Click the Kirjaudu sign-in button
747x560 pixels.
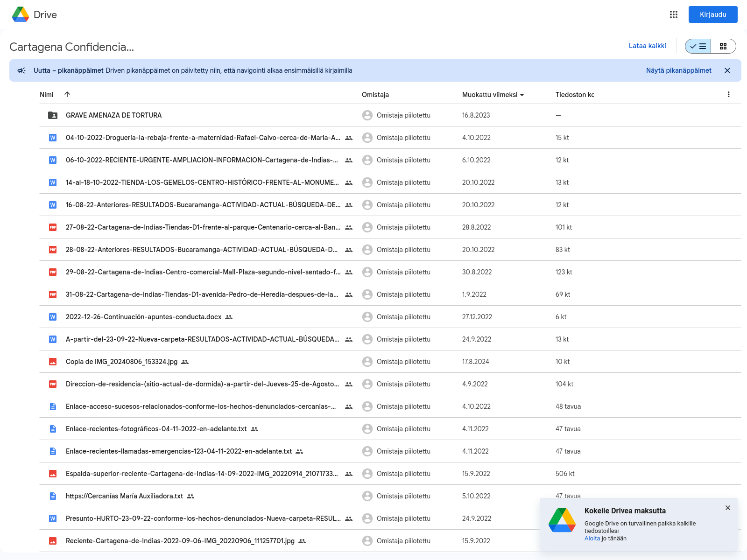click(713, 14)
